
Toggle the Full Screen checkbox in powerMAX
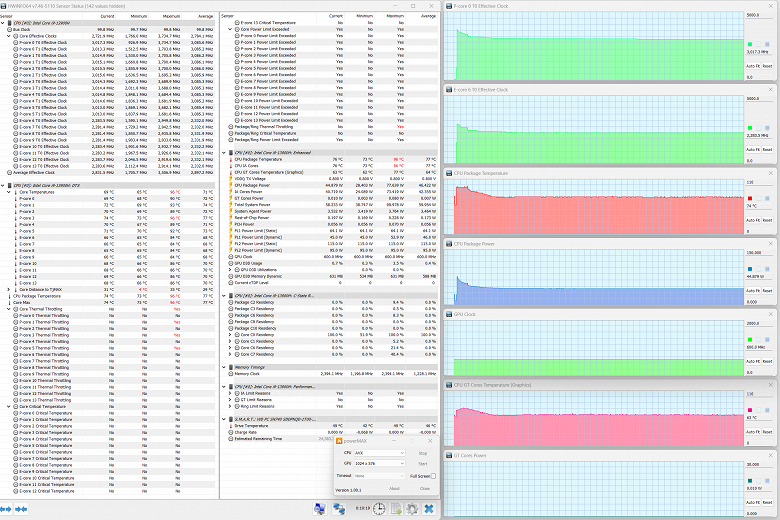pyautogui.click(x=433, y=476)
